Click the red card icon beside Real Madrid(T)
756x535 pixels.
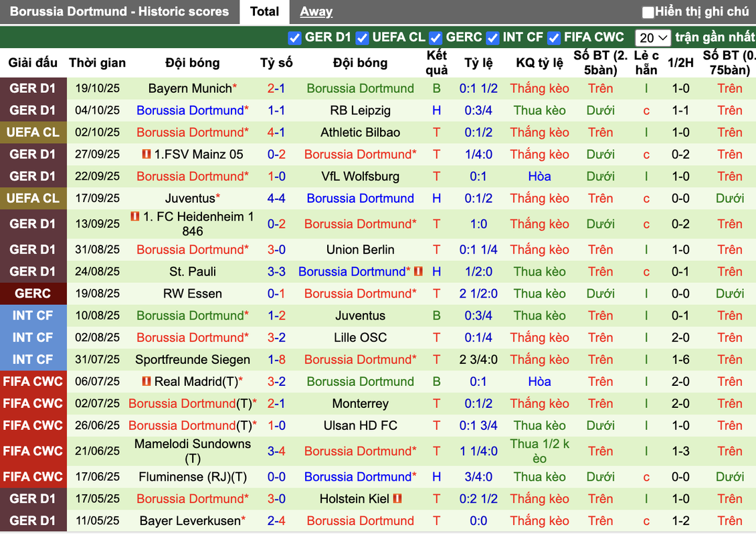point(147,381)
